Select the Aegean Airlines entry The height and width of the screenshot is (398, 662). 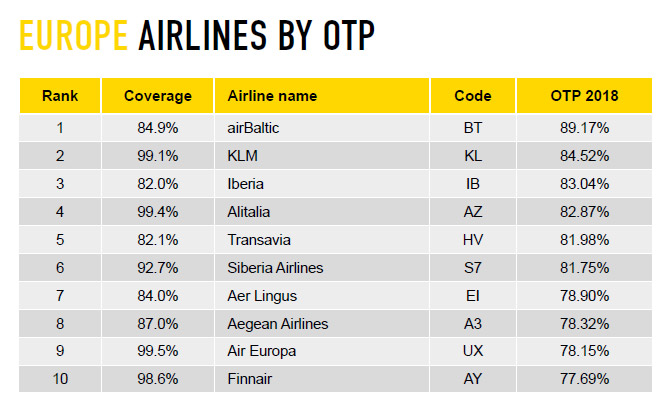click(x=277, y=324)
